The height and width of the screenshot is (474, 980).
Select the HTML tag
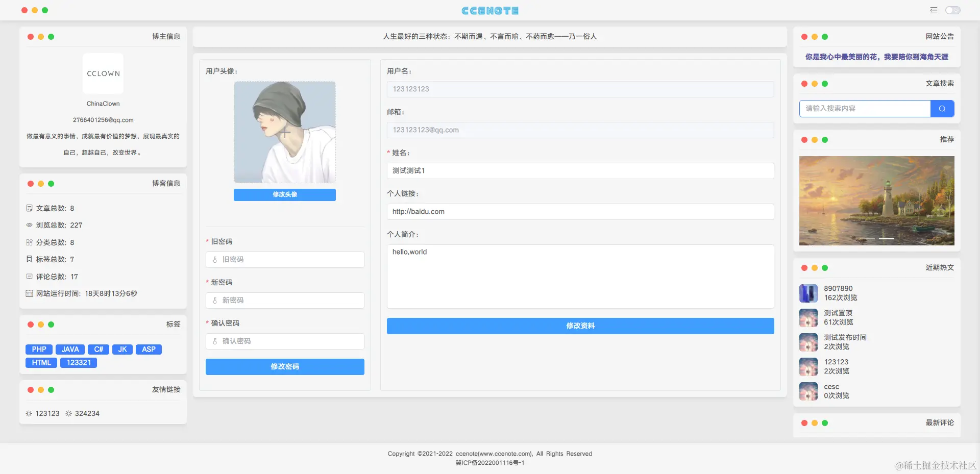tap(41, 363)
